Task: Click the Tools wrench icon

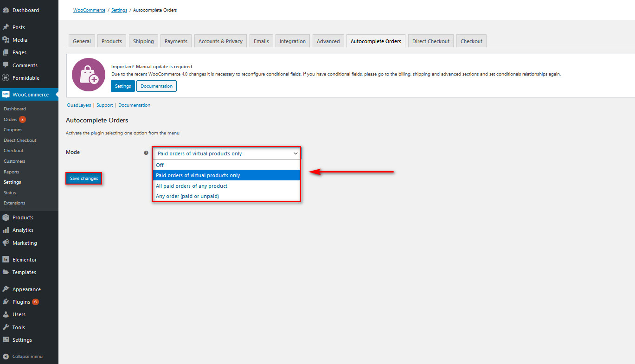Action: [x=6, y=327]
